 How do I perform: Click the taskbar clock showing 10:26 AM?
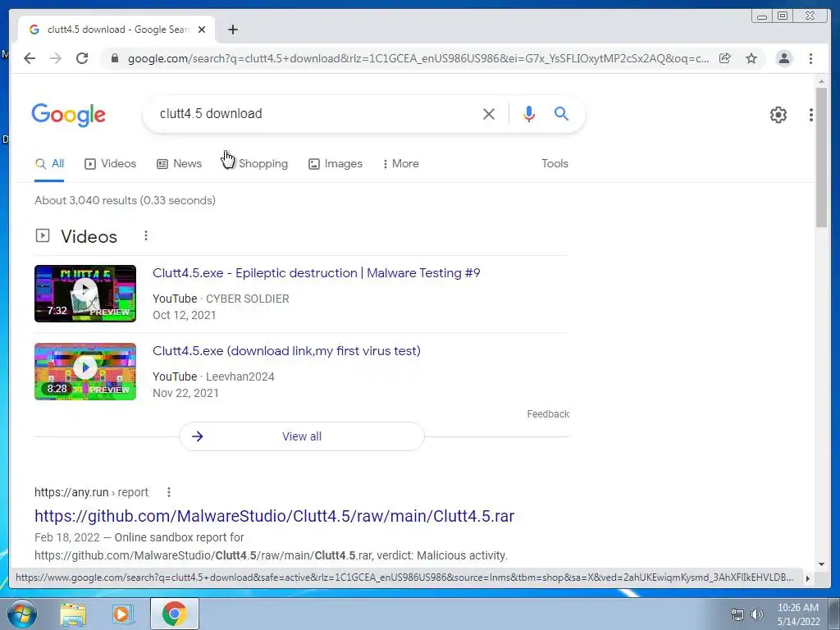pyautogui.click(x=797, y=614)
